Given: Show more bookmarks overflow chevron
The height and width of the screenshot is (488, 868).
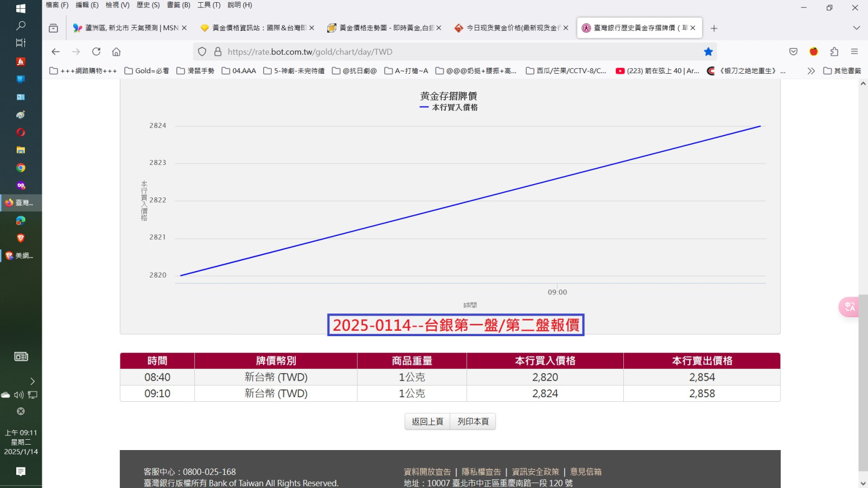Looking at the screenshot, I should [810, 71].
